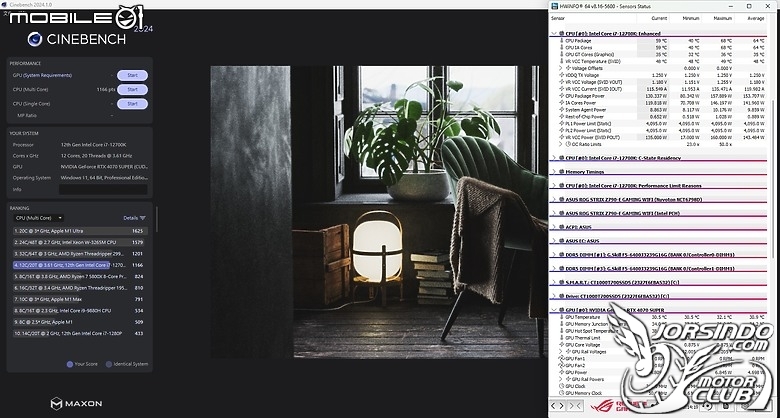Select ranking row 9, Apple M1
The height and width of the screenshot is (418, 780).
pos(79,322)
